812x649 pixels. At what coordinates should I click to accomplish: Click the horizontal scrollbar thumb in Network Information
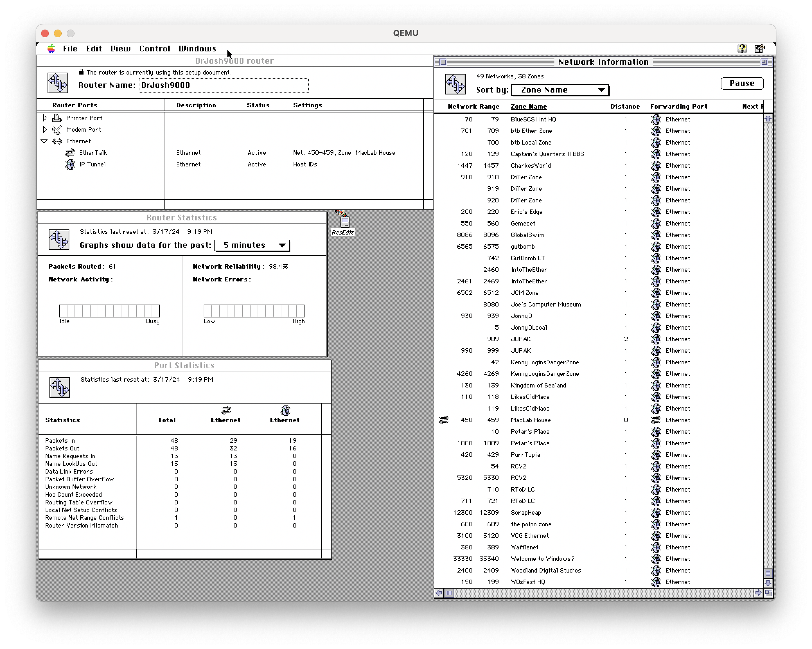(449, 593)
